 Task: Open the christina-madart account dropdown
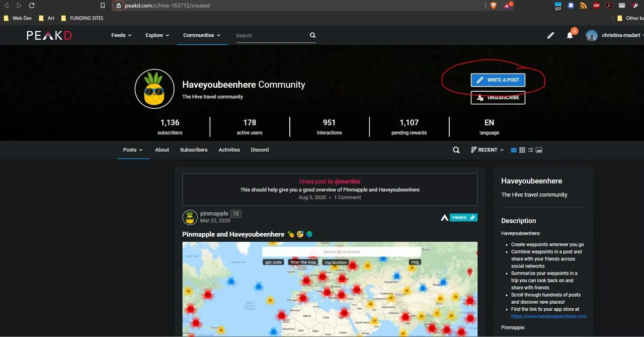[623, 35]
